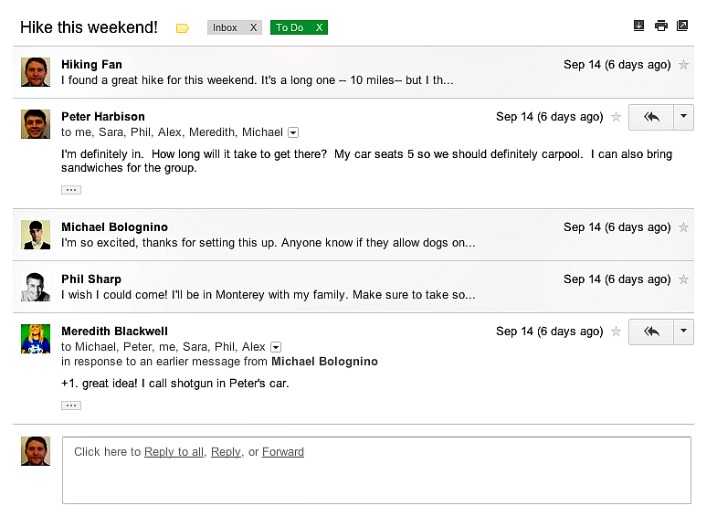The width and height of the screenshot is (717, 516).
Task: Expand Hiking Fan's collapsed message
Action: (353, 72)
